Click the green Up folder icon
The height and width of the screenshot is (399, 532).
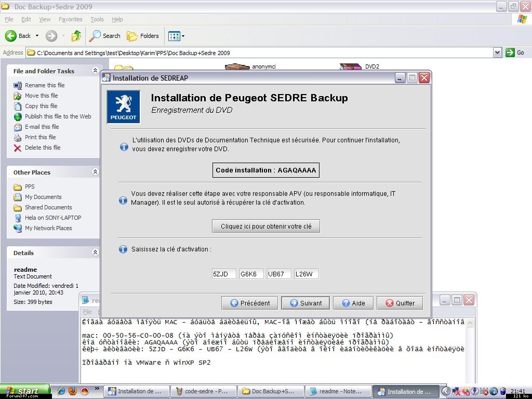[76, 36]
